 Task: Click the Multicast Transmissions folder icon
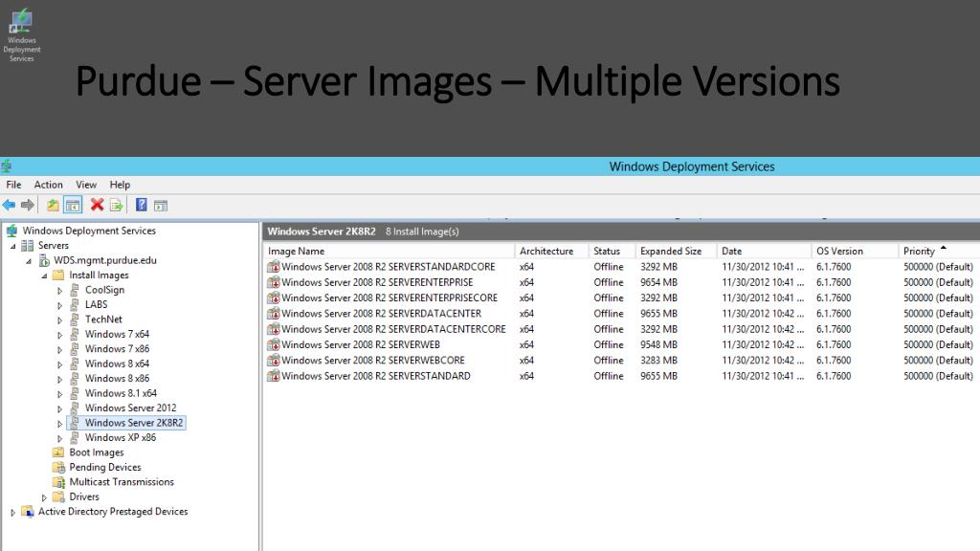[x=58, y=482]
